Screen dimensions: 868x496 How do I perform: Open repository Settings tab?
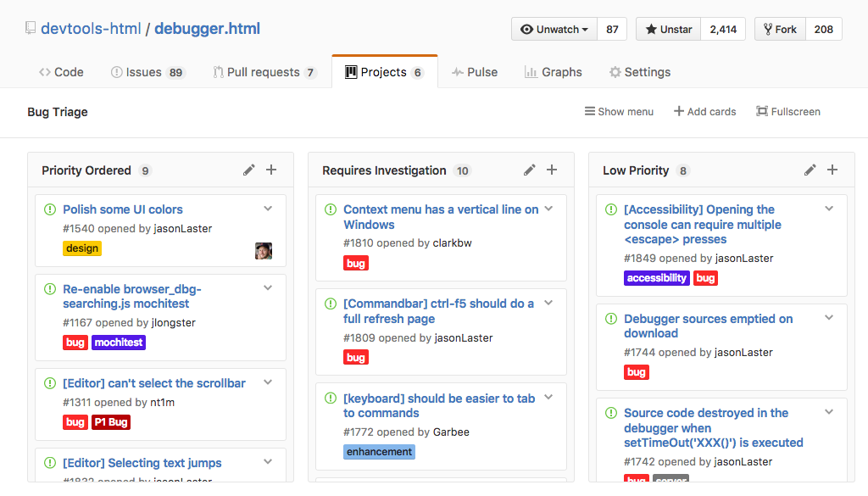(x=639, y=72)
